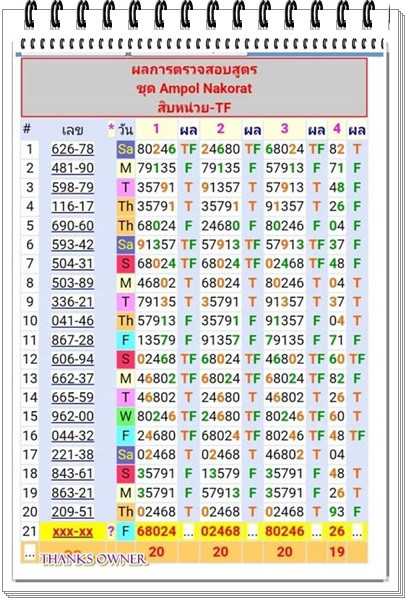Select the 962-00 entry in row 15
The image size is (407, 600).
pyautogui.click(x=73, y=416)
